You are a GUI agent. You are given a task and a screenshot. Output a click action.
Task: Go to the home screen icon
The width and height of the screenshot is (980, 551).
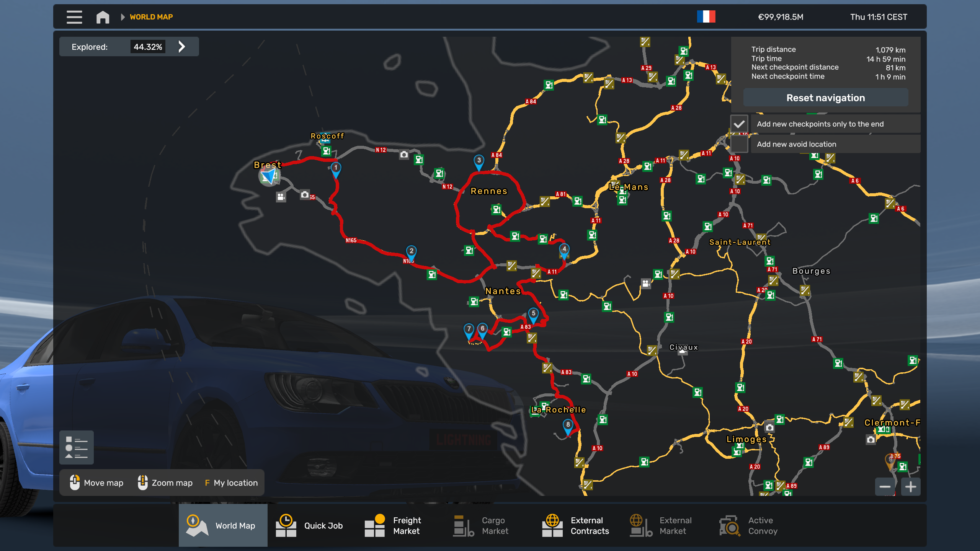pos(103,17)
